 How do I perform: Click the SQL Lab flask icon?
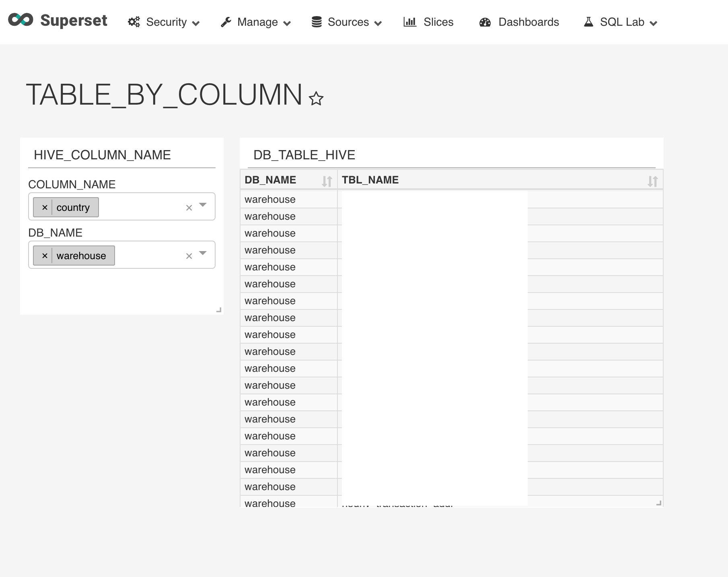click(589, 22)
